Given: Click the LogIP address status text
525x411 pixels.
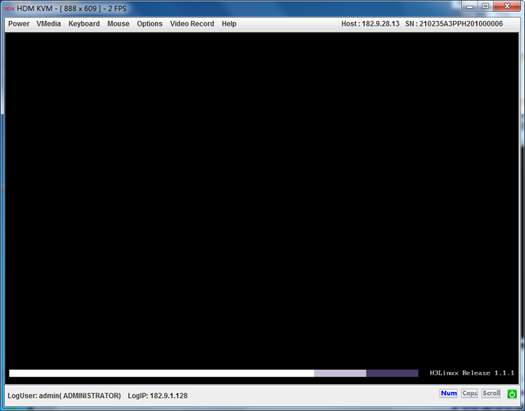Looking at the screenshot, I should point(157,396).
